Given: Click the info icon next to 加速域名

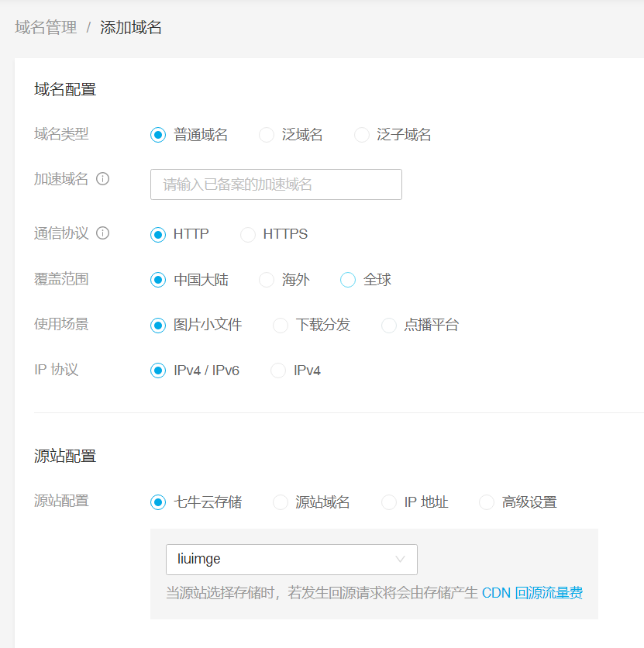Looking at the screenshot, I should pos(105,178).
